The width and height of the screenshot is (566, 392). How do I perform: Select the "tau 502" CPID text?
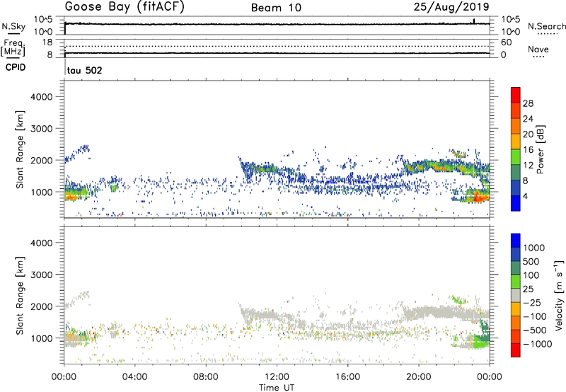click(x=84, y=70)
